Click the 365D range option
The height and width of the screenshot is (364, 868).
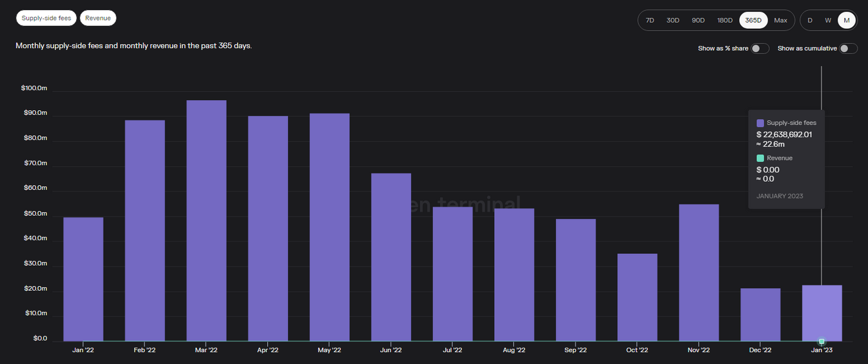click(753, 20)
